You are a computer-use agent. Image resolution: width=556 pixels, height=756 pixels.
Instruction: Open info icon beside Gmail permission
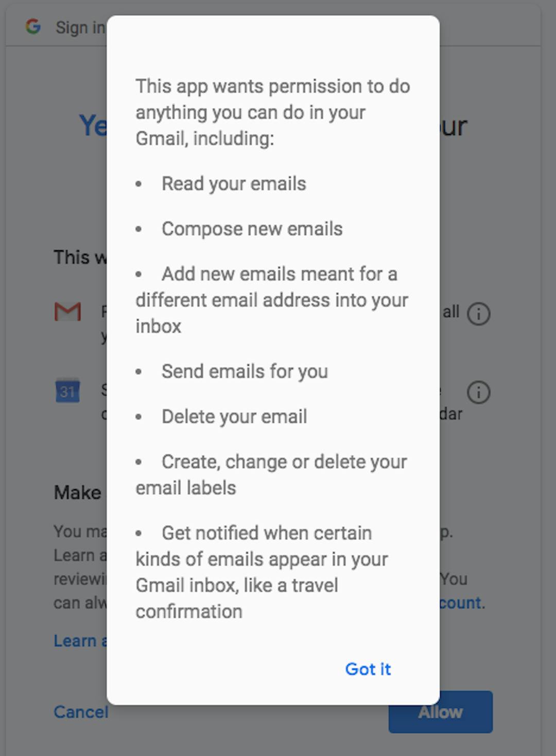pos(478,314)
